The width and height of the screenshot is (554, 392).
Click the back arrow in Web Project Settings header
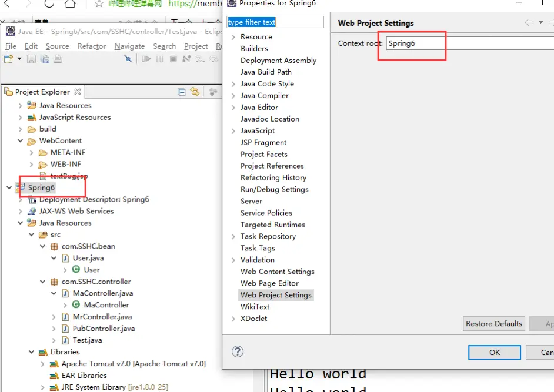pyautogui.click(x=529, y=22)
